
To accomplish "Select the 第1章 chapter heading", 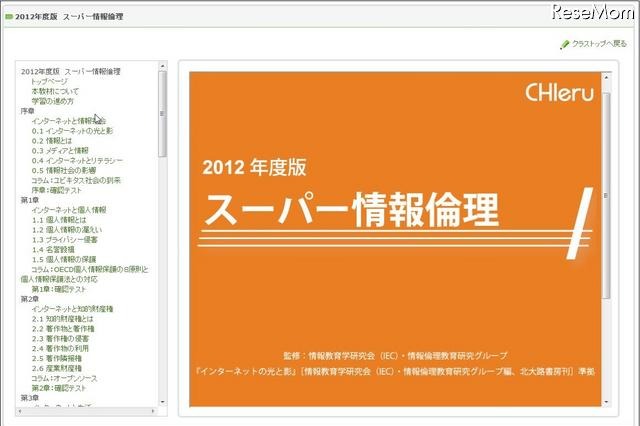I will tap(30, 200).
